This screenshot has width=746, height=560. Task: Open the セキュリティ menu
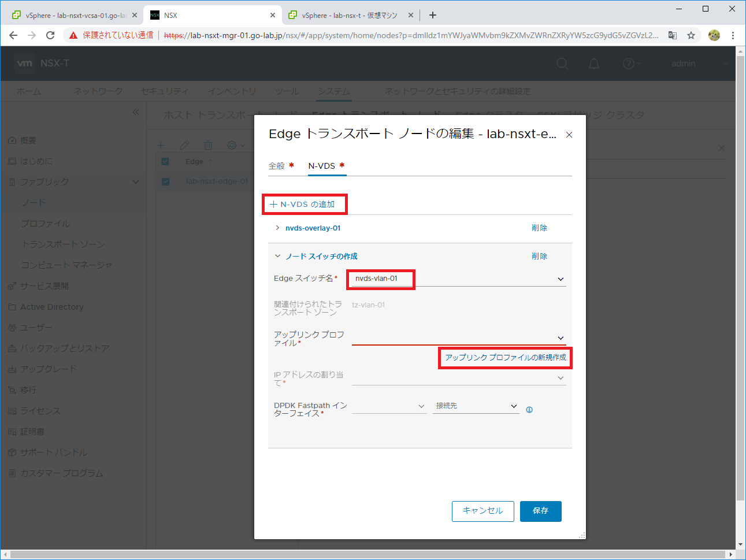(x=165, y=91)
